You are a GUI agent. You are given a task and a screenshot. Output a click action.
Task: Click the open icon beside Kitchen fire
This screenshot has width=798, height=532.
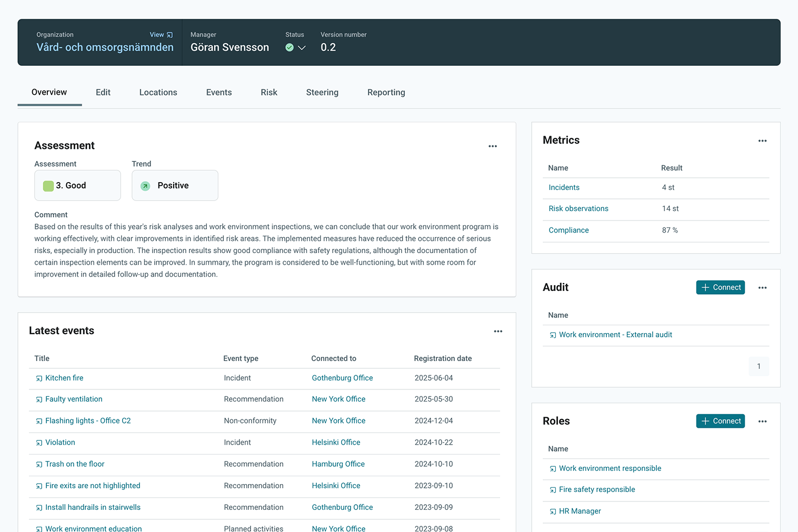click(x=39, y=378)
